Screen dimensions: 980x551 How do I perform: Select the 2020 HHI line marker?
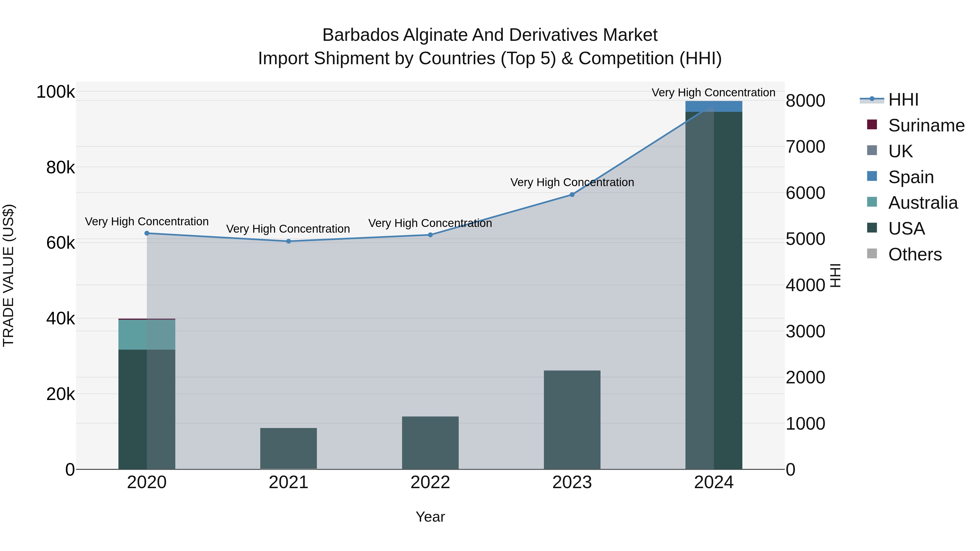[x=147, y=233]
